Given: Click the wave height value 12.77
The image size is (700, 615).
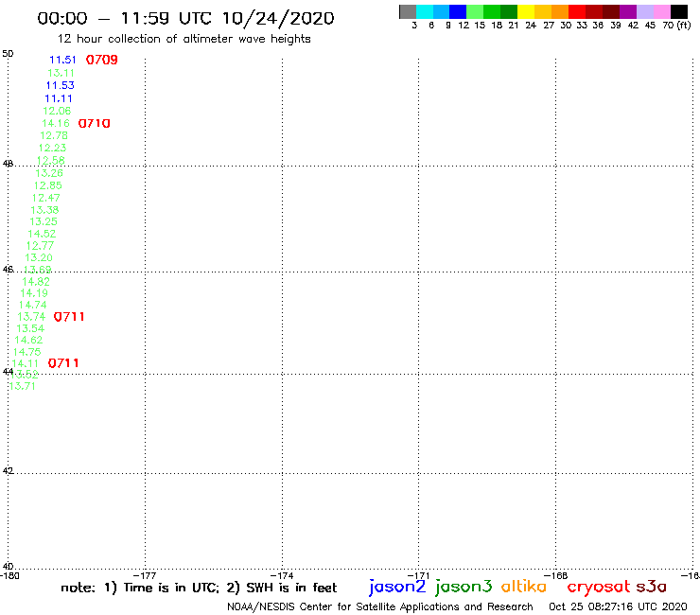Looking at the screenshot, I should [x=40, y=246].
